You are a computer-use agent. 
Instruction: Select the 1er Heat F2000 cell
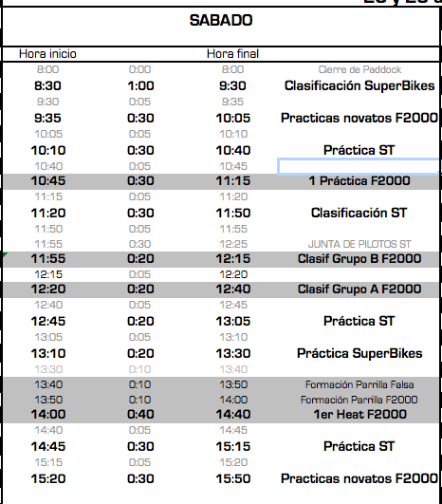pos(360,415)
